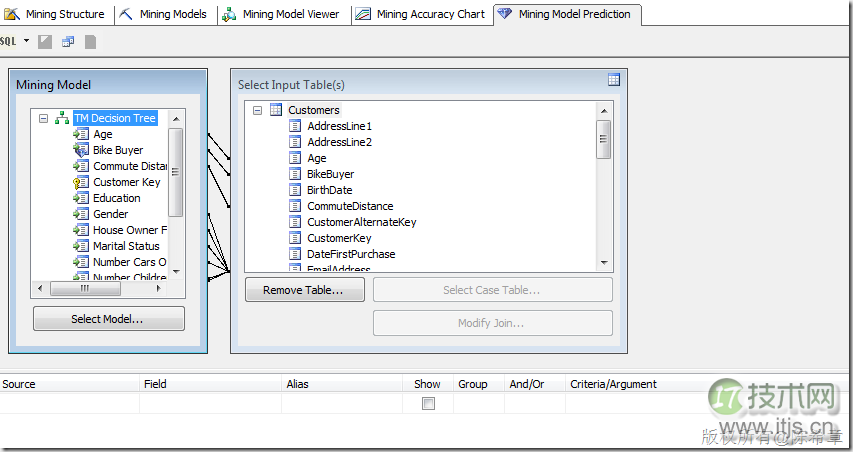Collapse the TM Decision Tree node
The image size is (853, 452).
(x=43, y=118)
